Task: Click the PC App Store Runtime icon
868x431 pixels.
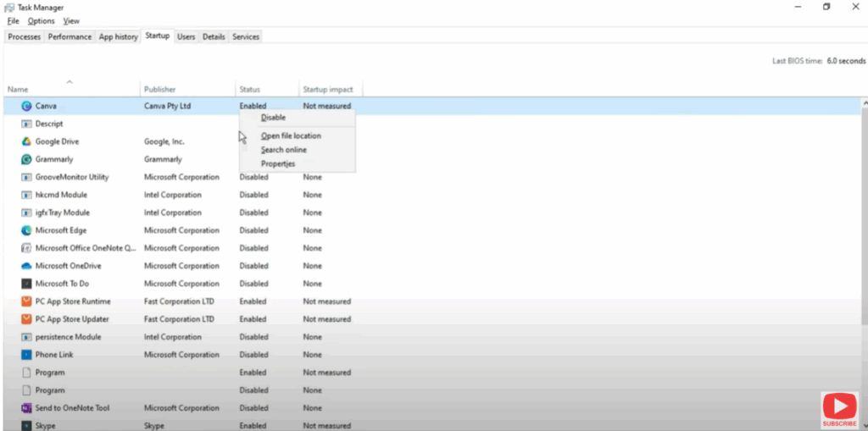Action: tap(26, 301)
